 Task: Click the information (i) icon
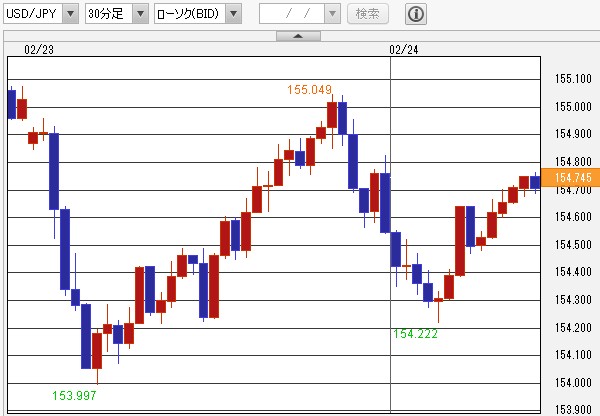416,14
